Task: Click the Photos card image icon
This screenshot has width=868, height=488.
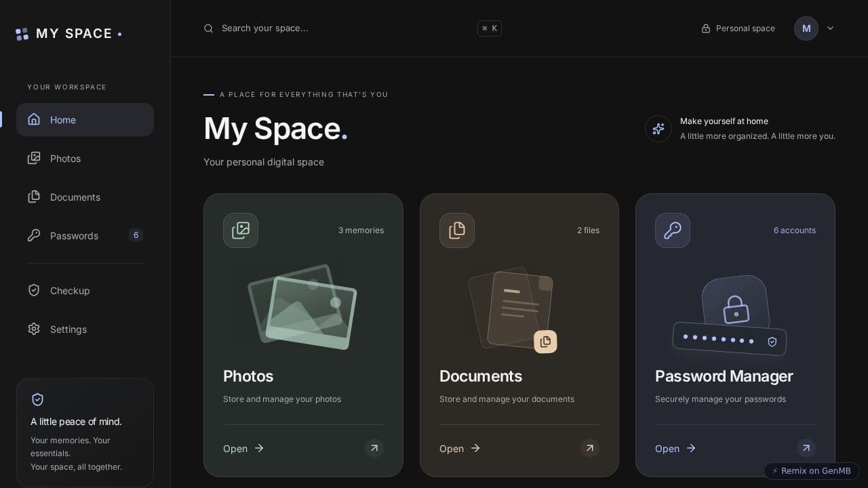Action: click(241, 230)
